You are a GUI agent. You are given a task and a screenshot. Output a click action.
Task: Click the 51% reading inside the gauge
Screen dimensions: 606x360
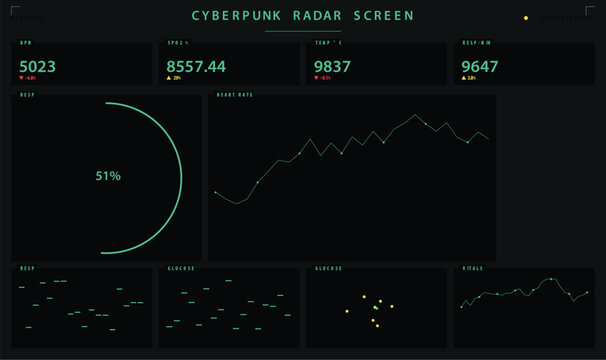(108, 176)
